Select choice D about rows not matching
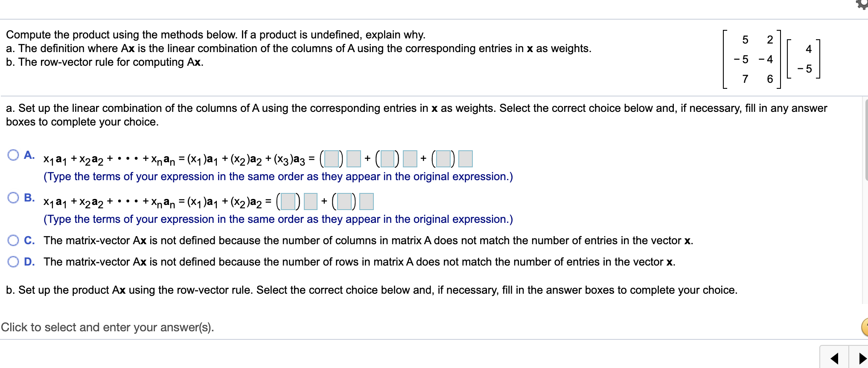 pos(13,262)
